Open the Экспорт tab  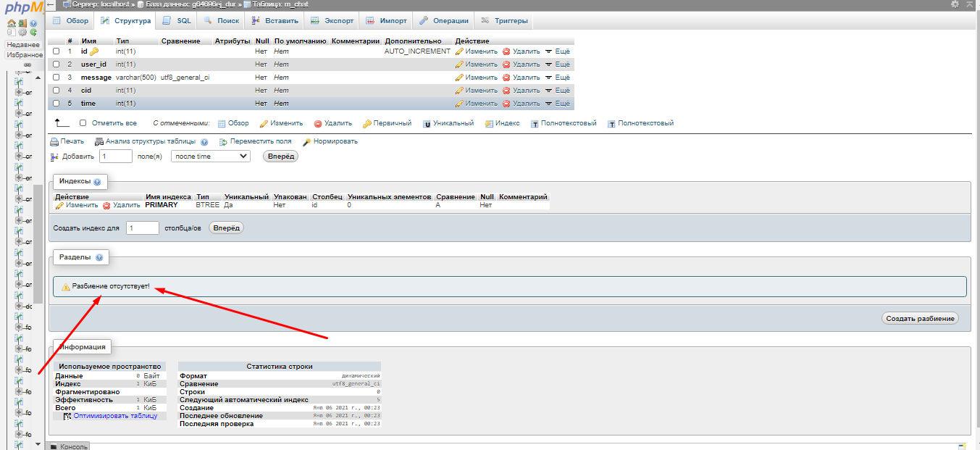(331, 21)
